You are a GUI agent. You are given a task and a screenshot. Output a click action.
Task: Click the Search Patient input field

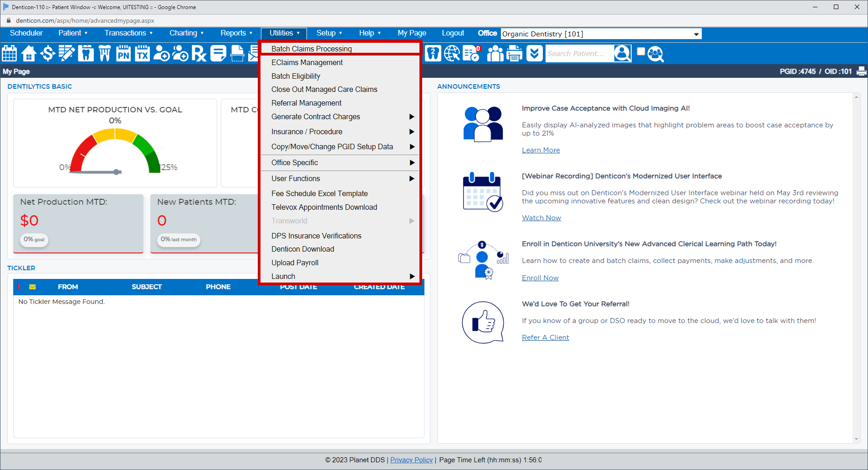point(579,54)
